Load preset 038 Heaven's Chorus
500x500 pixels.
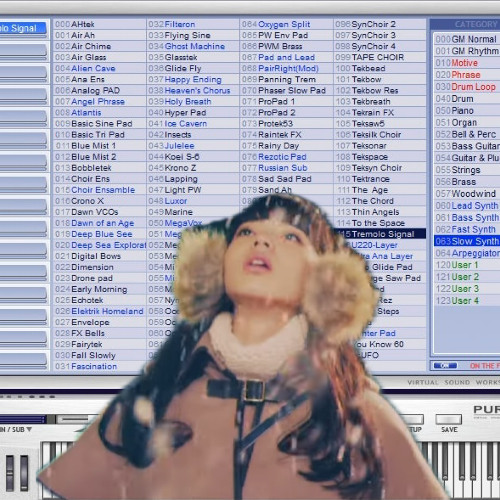tap(193, 91)
